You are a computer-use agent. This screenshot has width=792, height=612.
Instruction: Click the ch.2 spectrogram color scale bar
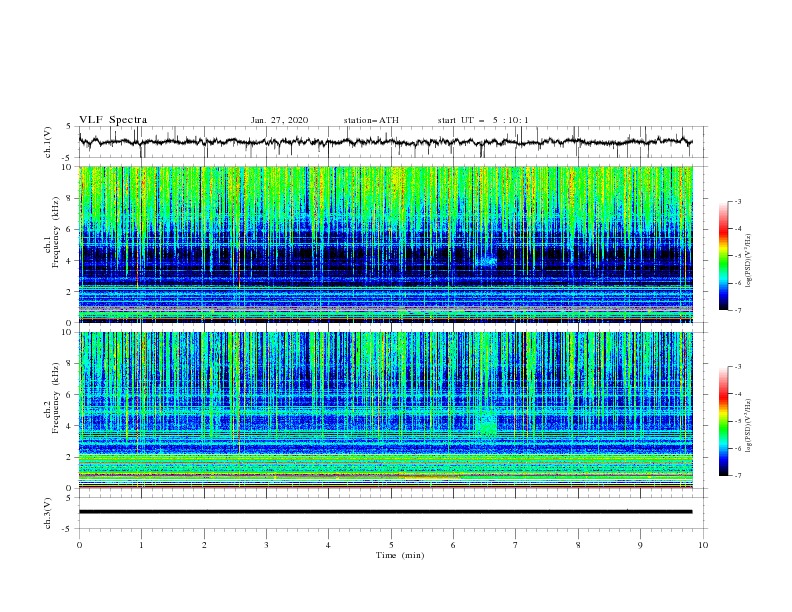tap(723, 421)
